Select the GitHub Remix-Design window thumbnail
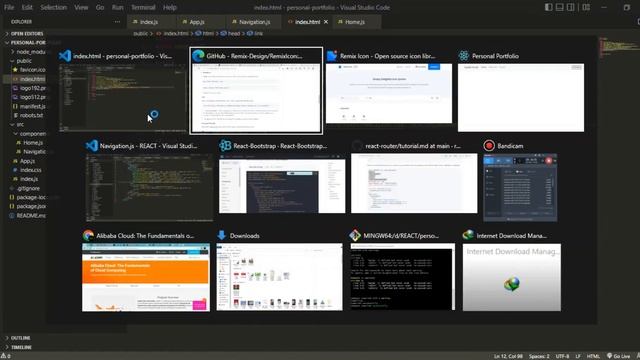Viewport: 640px width, 360px height. pos(256,98)
